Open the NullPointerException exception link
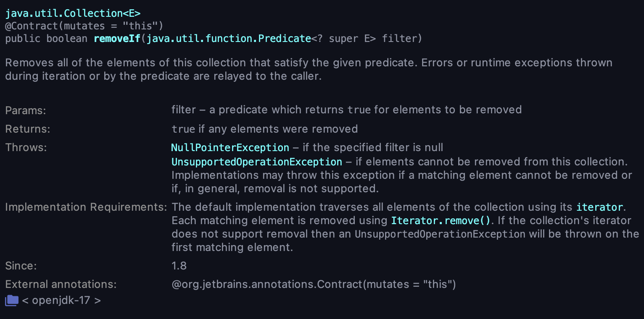 pyautogui.click(x=230, y=148)
